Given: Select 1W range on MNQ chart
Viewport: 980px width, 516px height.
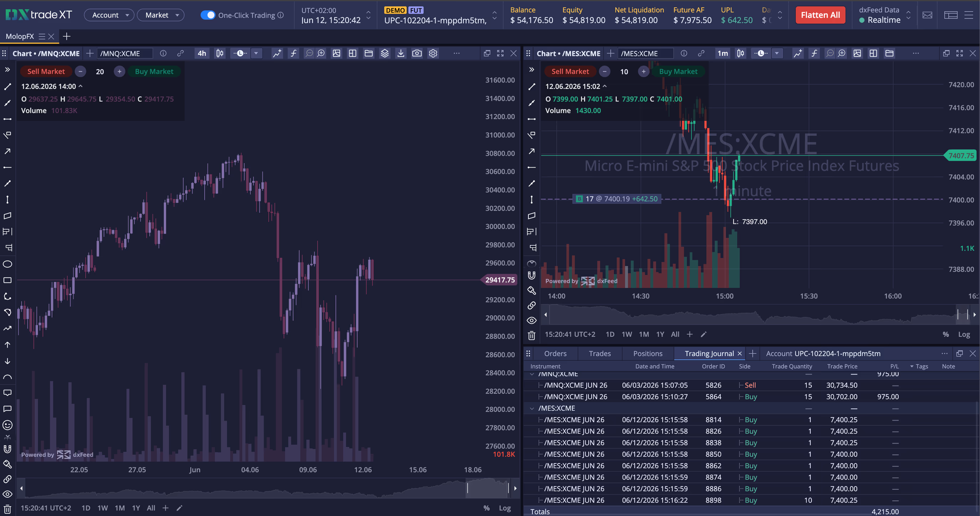Looking at the screenshot, I should point(102,508).
